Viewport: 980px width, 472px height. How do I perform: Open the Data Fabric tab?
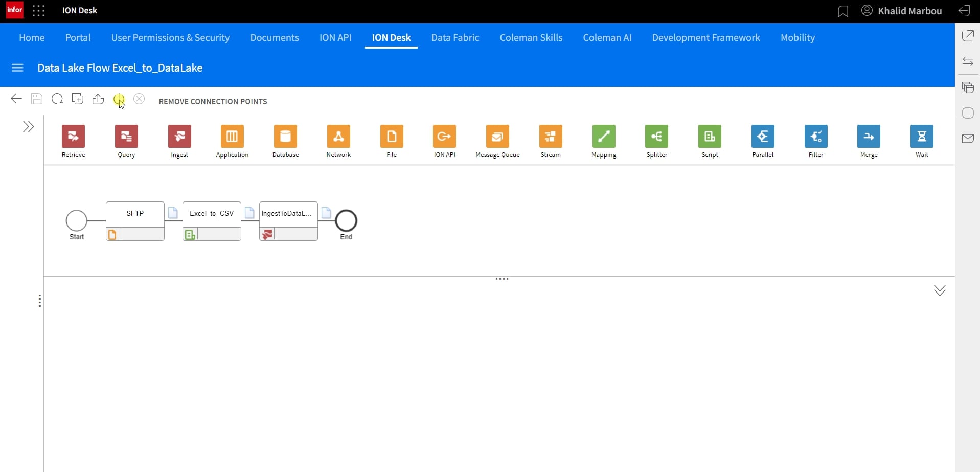455,38
